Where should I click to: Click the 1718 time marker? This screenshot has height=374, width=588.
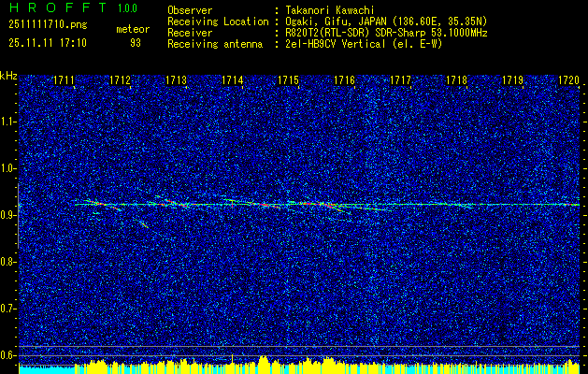coord(457,80)
